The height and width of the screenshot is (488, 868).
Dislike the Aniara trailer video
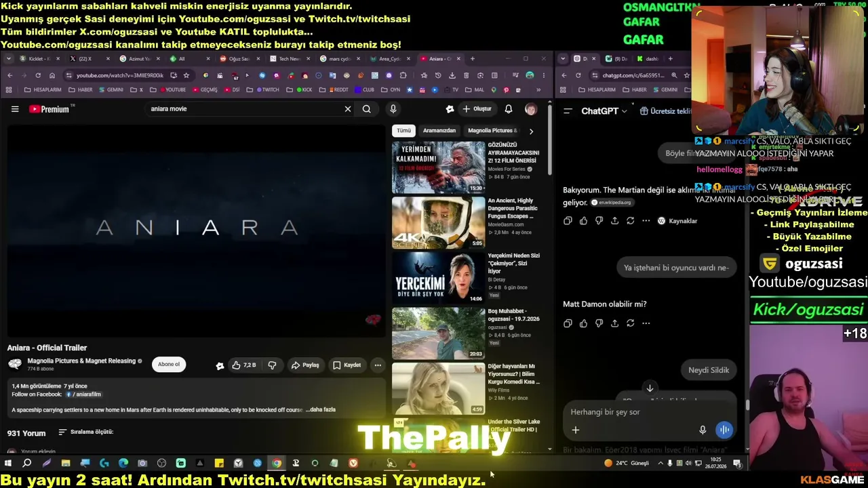coord(272,365)
